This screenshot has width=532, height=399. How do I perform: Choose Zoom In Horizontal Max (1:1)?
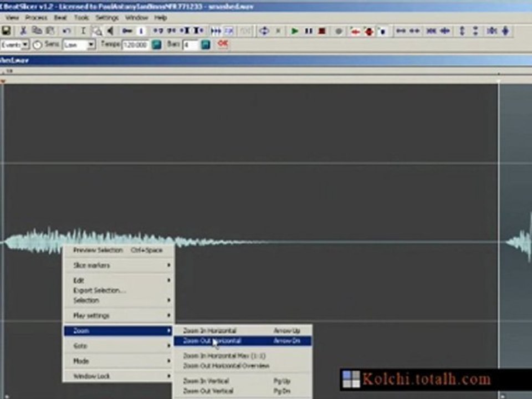click(243, 356)
